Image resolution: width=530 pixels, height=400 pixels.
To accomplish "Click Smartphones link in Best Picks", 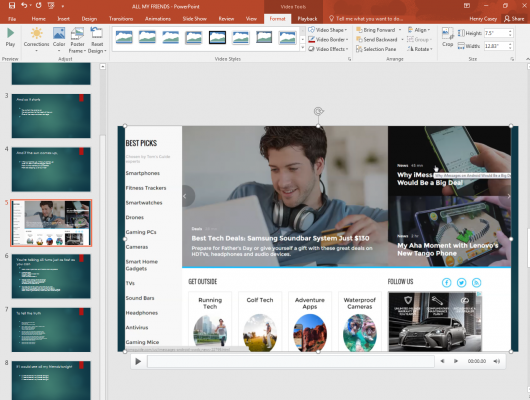I will pyautogui.click(x=143, y=173).
